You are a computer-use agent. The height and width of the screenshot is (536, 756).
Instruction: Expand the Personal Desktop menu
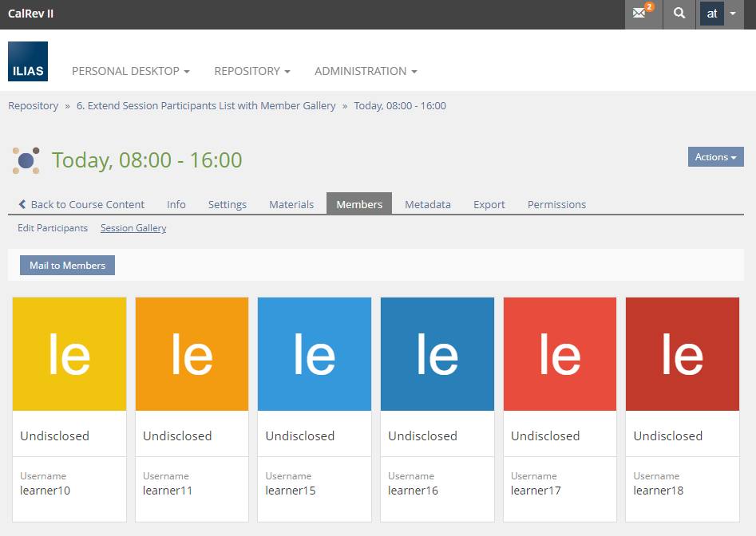(x=131, y=71)
